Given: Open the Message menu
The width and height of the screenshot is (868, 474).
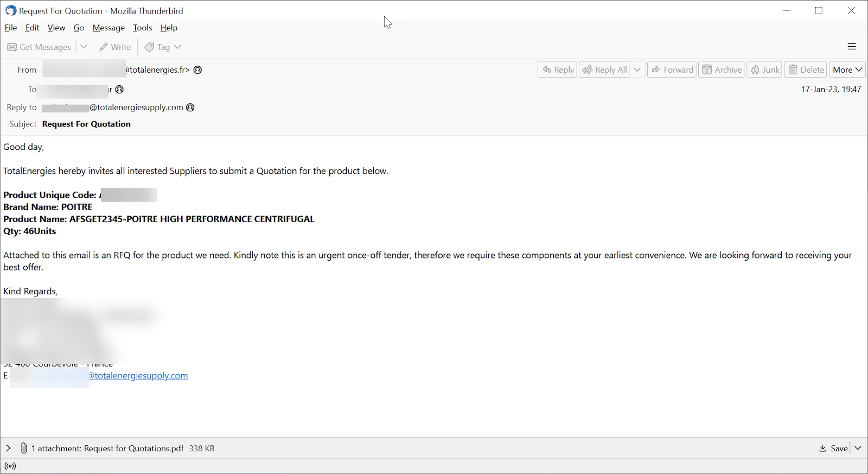Looking at the screenshot, I should click(x=108, y=28).
